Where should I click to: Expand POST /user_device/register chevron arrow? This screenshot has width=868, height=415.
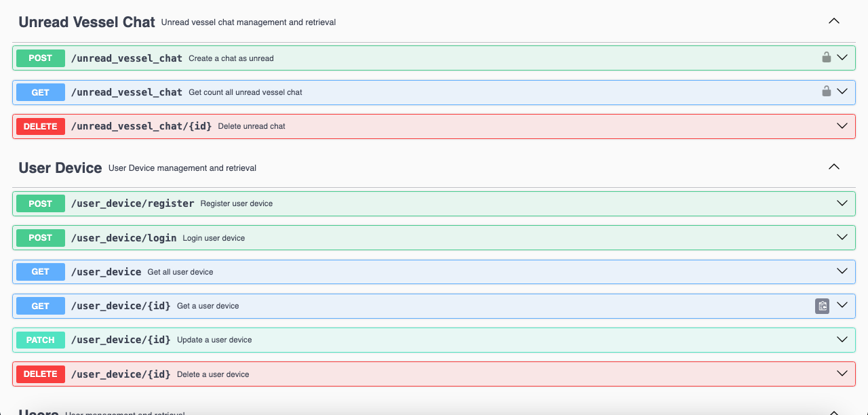[x=842, y=203]
